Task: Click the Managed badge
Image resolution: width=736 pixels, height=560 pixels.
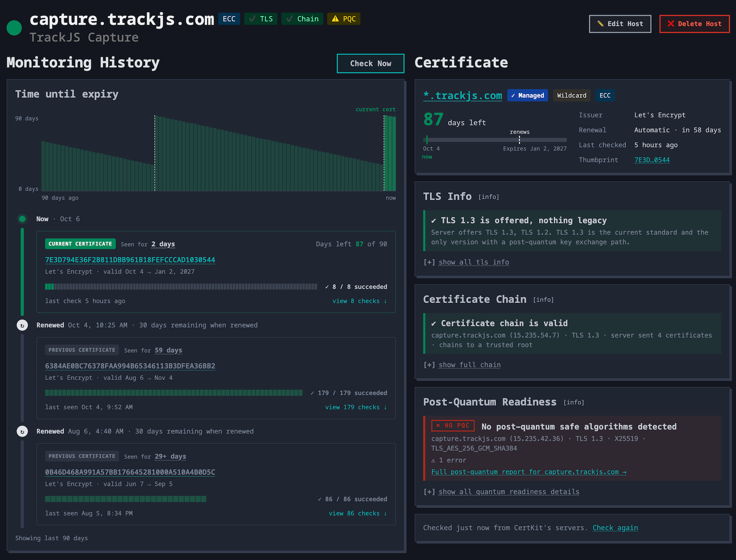Action: (527, 95)
